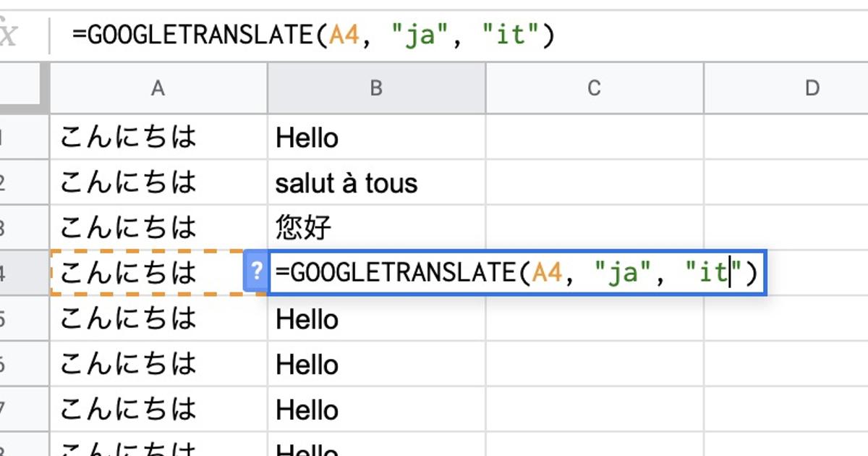The image size is (868, 456).
Task: Select cell B3 containing 您好
Action: [376, 227]
